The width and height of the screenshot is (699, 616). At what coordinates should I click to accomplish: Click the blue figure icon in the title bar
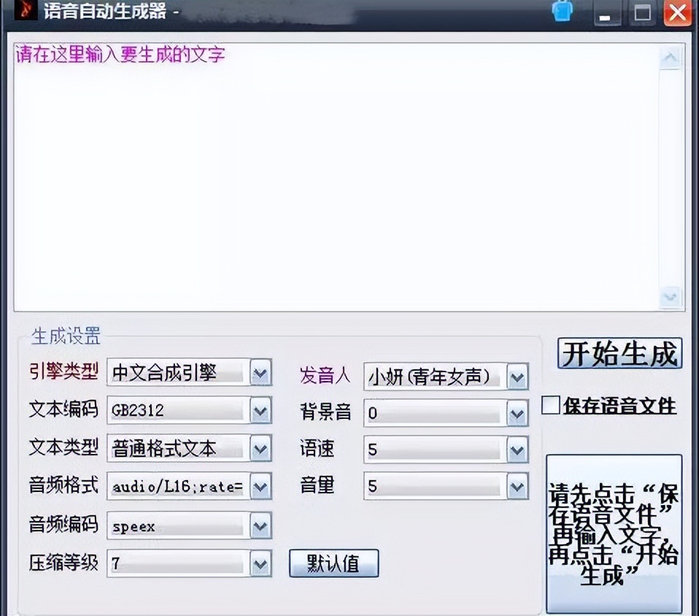tap(561, 12)
